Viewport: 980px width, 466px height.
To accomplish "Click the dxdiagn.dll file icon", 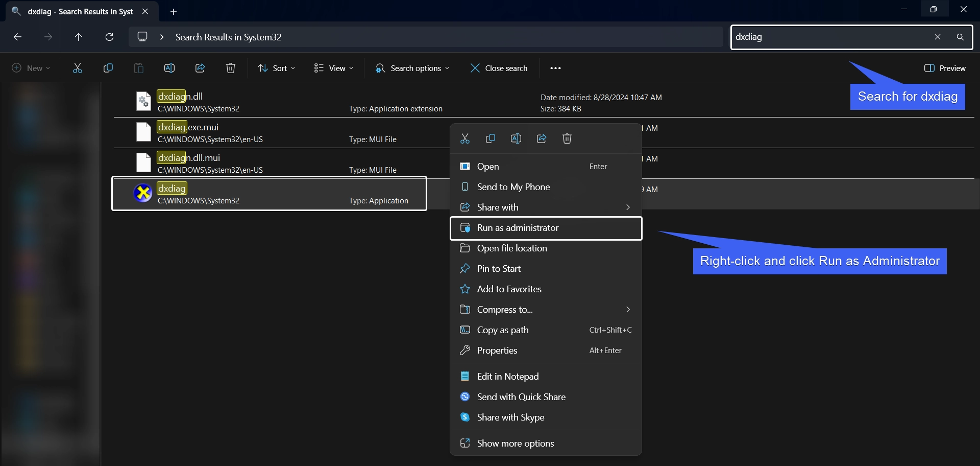I will click(143, 102).
